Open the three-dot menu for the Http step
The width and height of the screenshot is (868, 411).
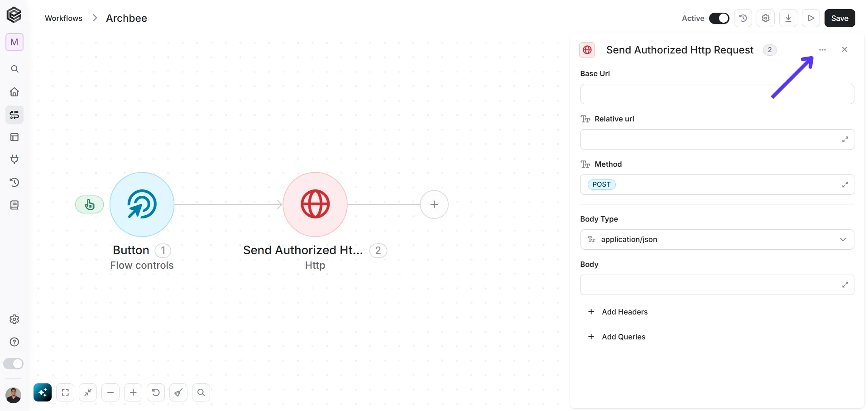[x=822, y=50]
